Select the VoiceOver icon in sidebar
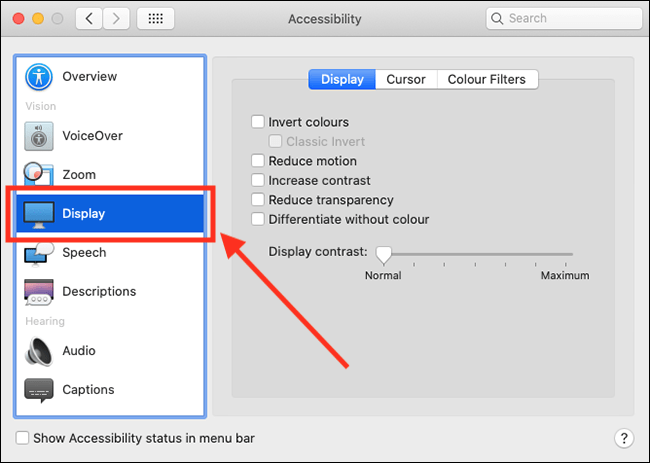Image resolution: width=650 pixels, height=463 pixels. 39,136
